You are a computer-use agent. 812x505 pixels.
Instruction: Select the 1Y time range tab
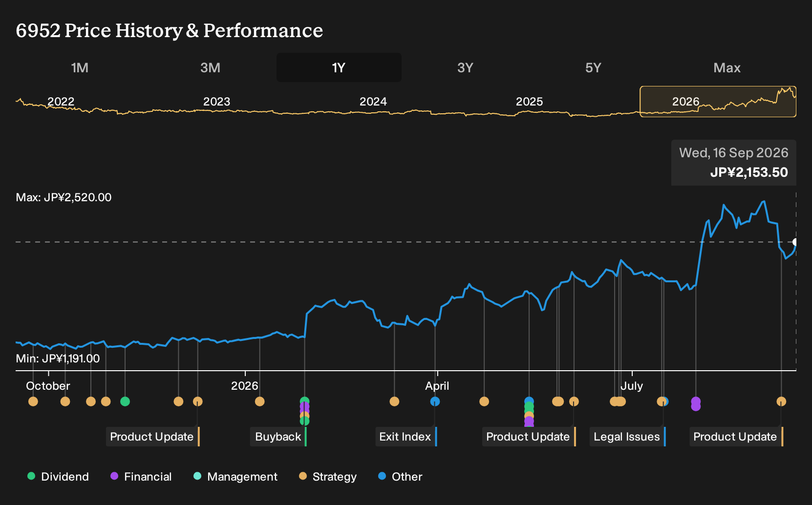(x=339, y=67)
